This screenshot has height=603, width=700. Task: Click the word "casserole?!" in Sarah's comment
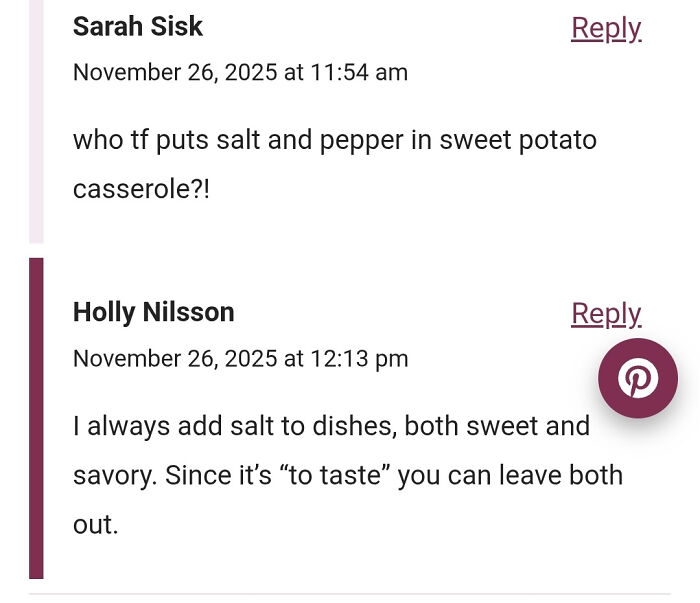(x=141, y=188)
